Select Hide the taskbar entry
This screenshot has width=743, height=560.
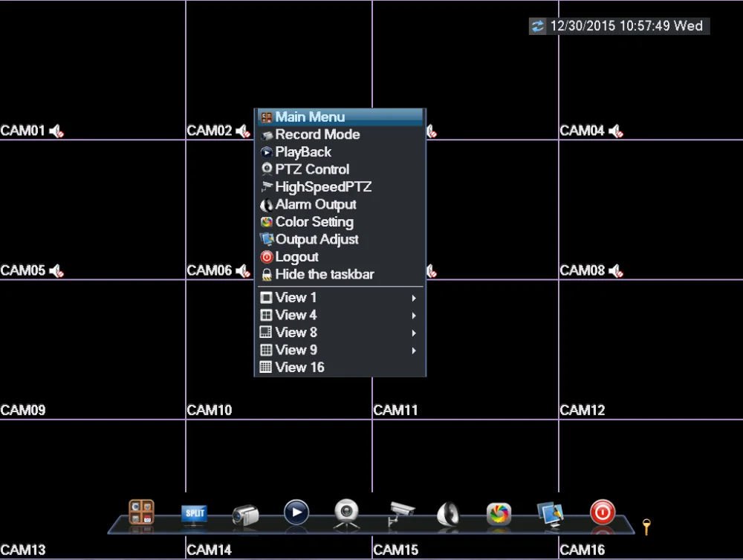pyautogui.click(x=340, y=275)
